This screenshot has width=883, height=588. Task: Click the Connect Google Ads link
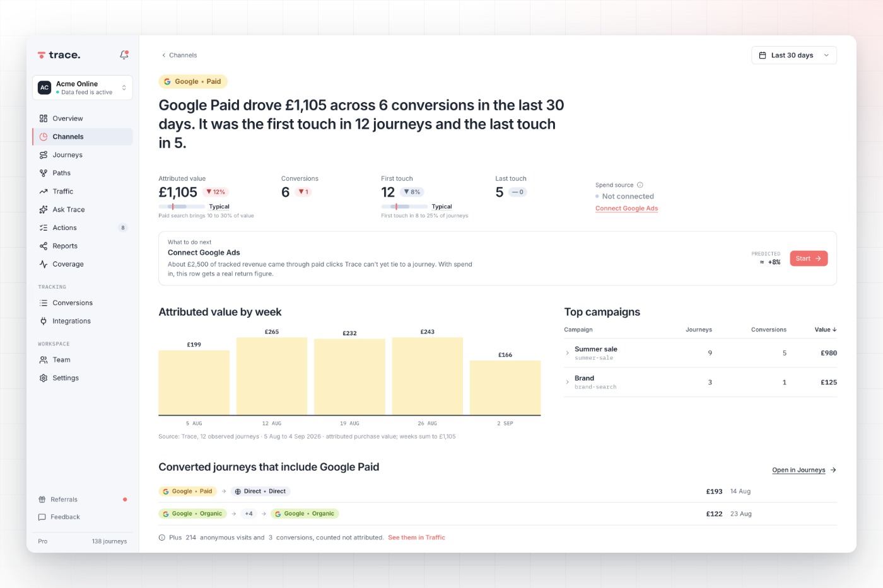pyautogui.click(x=626, y=209)
